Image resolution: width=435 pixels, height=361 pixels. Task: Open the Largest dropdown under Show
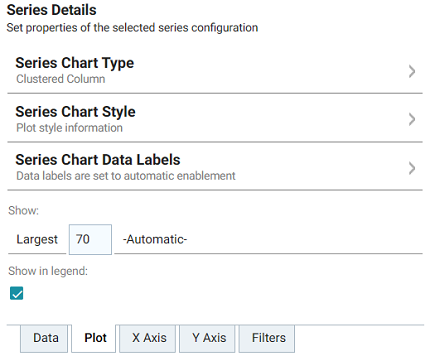(37, 239)
